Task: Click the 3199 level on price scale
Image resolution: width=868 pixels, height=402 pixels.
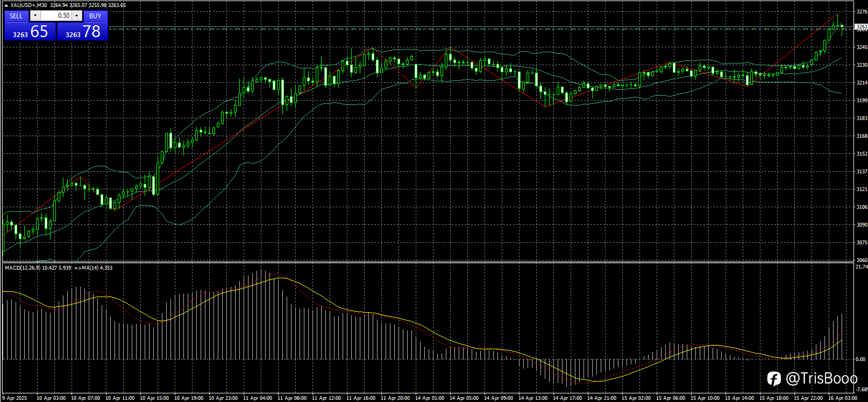Action: click(861, 100)
